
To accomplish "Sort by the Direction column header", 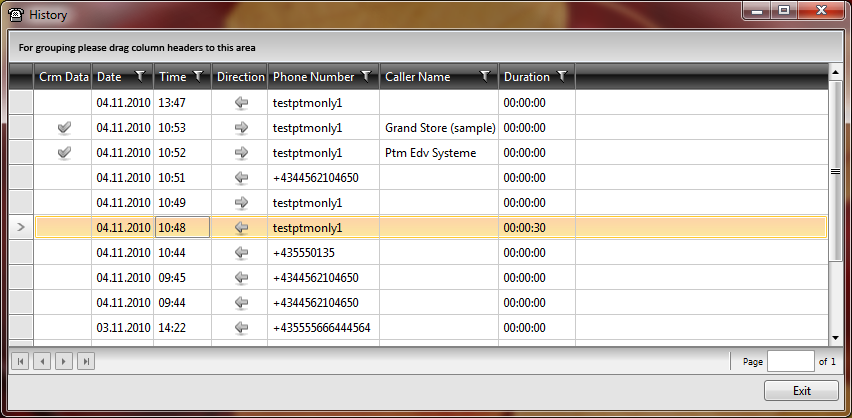I will pyautogui.click(x=240, y=77).
